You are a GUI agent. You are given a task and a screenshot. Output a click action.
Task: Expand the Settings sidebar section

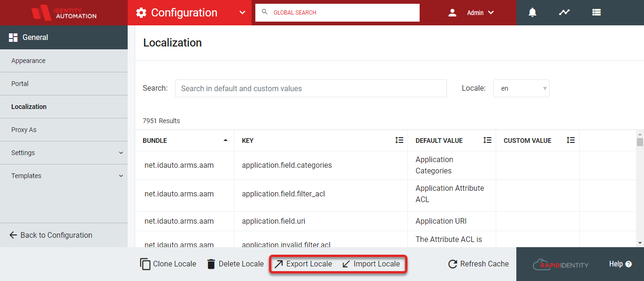(x=64, y=153)
